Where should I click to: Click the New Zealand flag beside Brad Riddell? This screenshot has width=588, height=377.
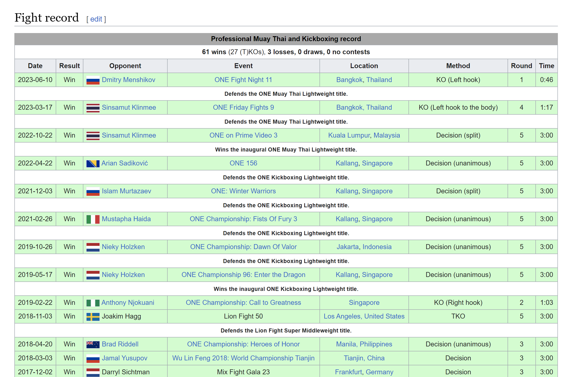coord(93,345)
